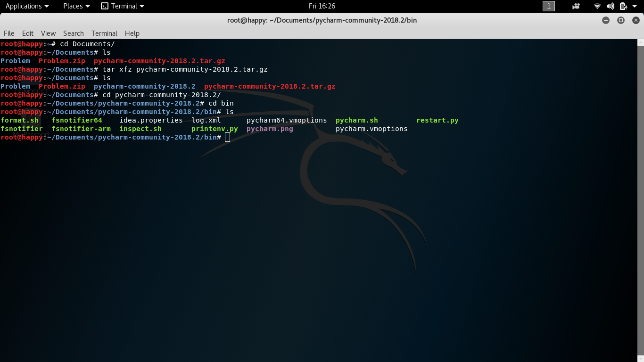Open the Terminal app menu in top bar
Image resolution: width=644 pixels, height=362 pixels.
(123, 6)
